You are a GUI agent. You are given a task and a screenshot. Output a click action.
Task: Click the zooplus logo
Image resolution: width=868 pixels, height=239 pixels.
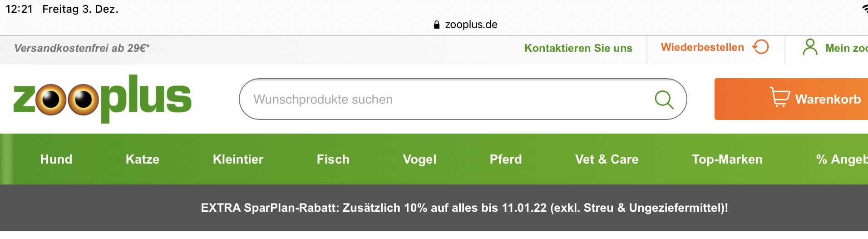[103, 99]
